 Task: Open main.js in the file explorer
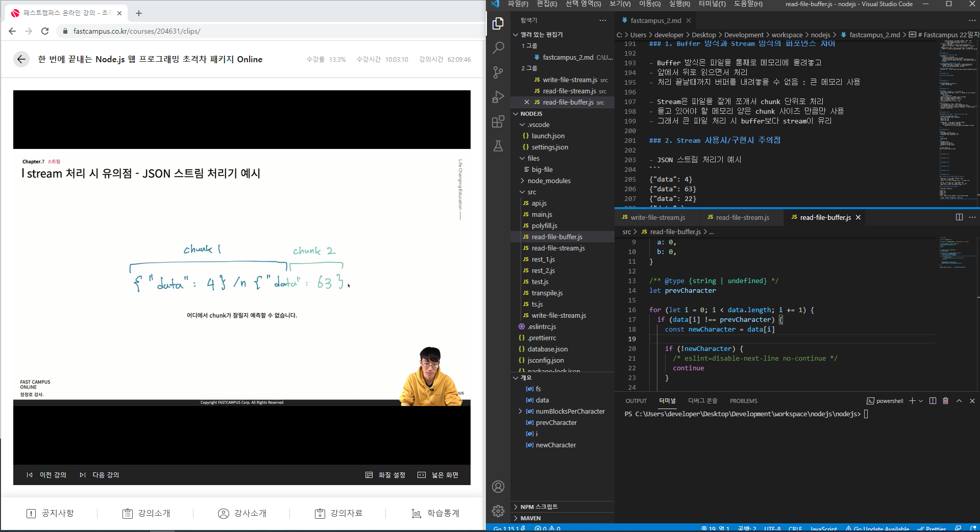(562, 214)
